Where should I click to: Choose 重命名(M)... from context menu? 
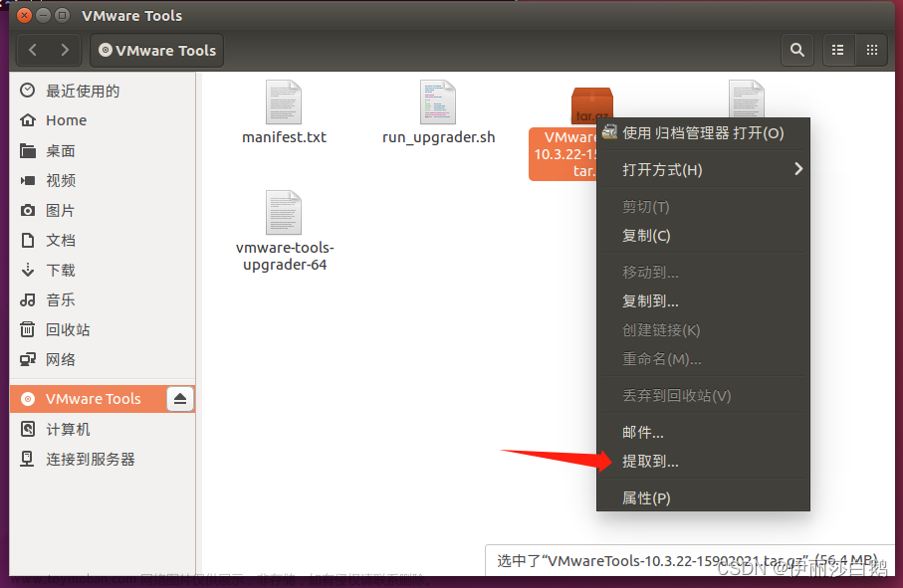point(703,359)
